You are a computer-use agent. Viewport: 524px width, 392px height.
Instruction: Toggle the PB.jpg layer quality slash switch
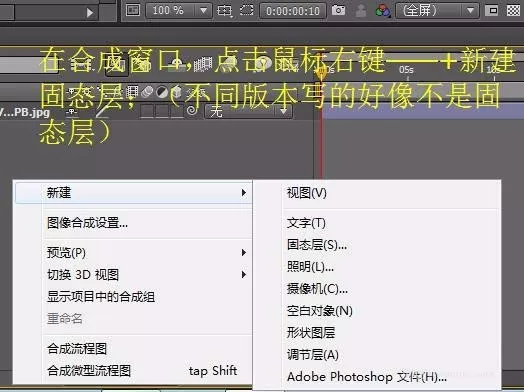tap(102, 112)
